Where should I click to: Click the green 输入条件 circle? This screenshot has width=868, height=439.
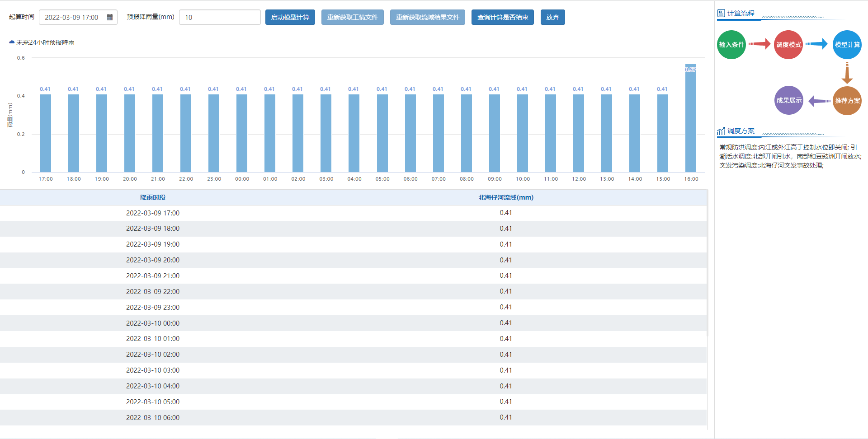(731, 45)
